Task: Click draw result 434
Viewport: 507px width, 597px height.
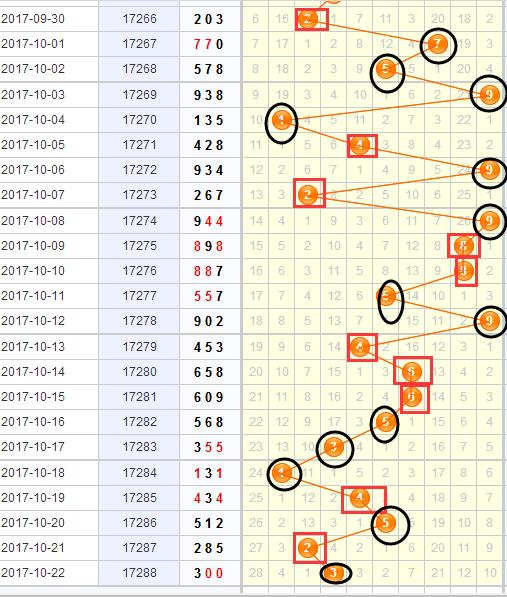Action: 208,498
